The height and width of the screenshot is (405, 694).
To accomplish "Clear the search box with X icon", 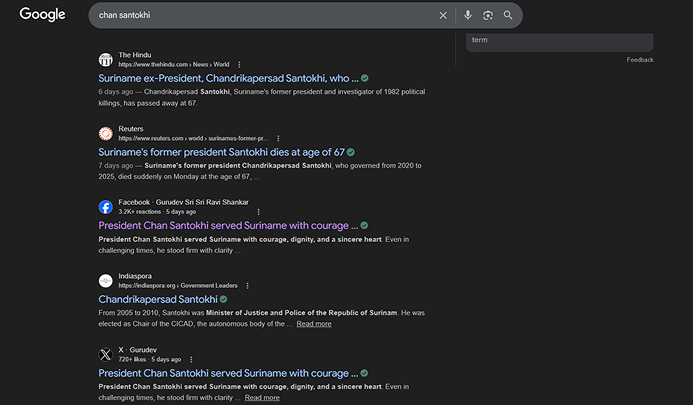I will click(x=444, y=16).
